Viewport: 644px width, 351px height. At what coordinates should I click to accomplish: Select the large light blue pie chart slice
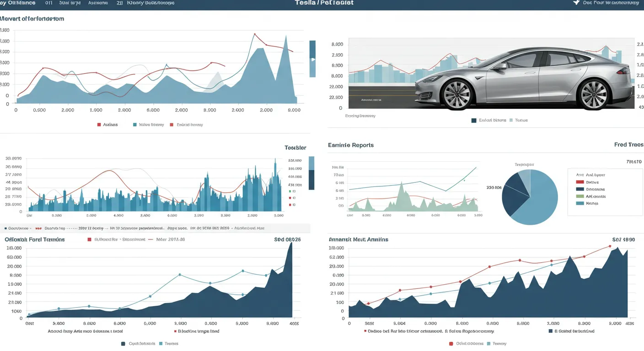540,201
